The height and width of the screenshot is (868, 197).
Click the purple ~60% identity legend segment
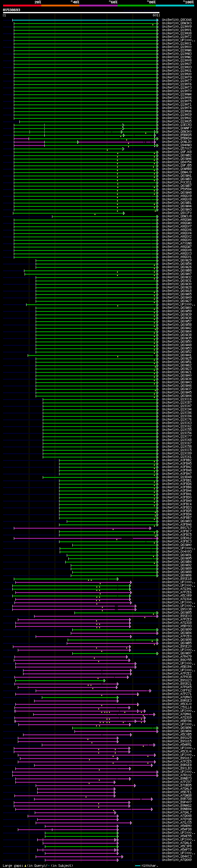pos(99,6)
